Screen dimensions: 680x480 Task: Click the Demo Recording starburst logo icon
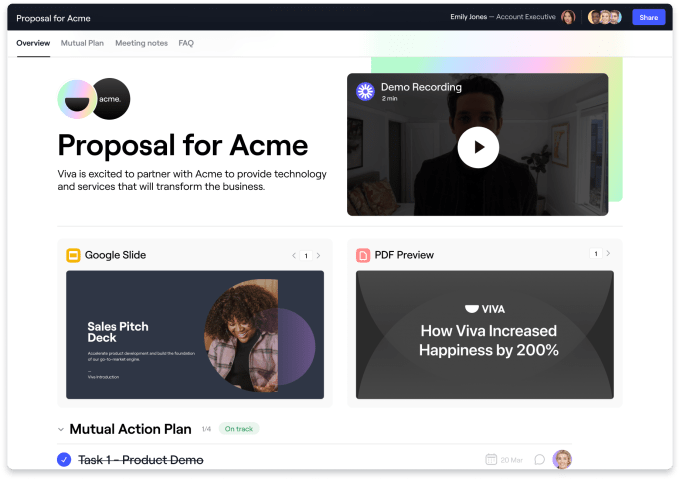point(365,91)
